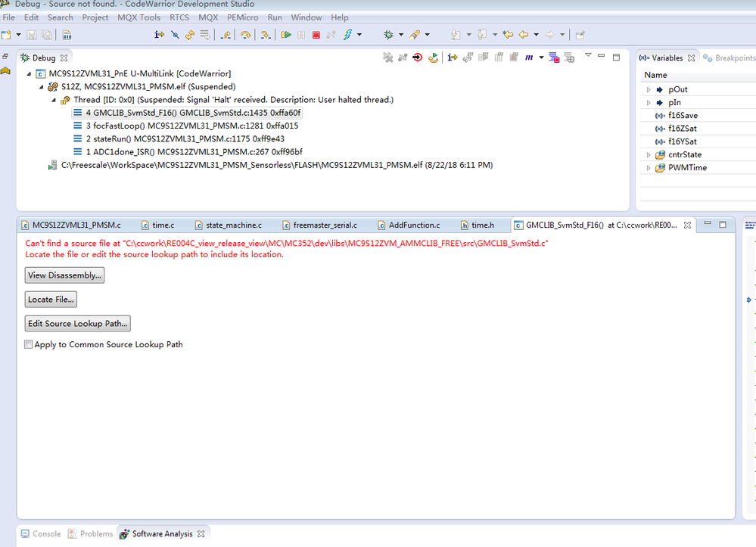Click the red Disconnect icon in Debug view
756x547 pixels.
point(418,57)
